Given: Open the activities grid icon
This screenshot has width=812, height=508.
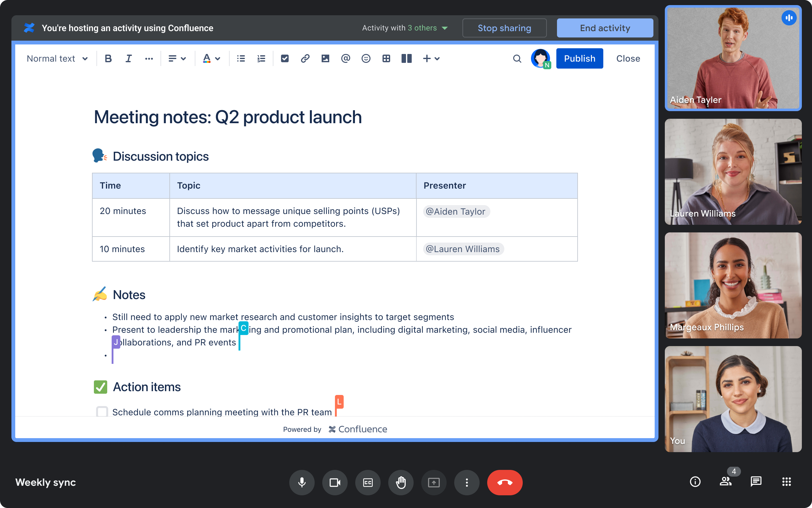Looking at the screenshot, I should click(x=787, y=482).
